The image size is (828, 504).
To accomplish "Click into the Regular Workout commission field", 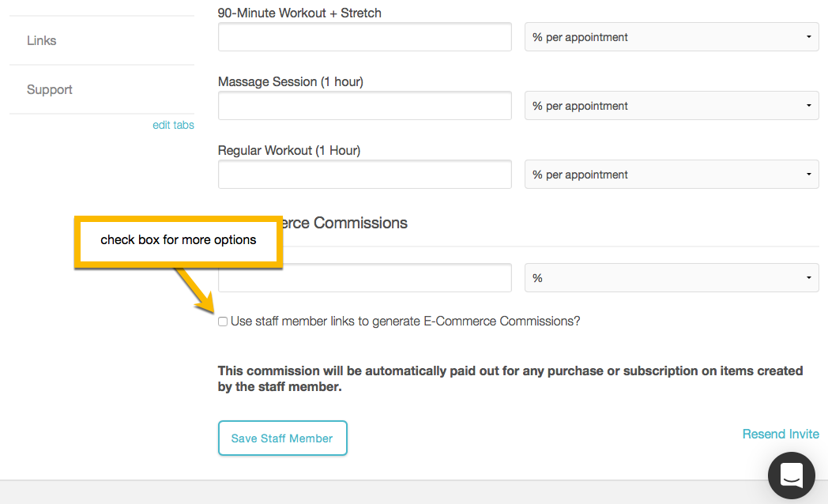I will coord(364,175).
